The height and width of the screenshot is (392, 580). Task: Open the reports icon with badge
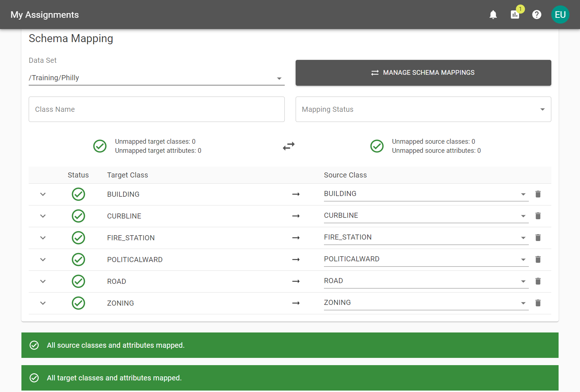tap(515, 15)
